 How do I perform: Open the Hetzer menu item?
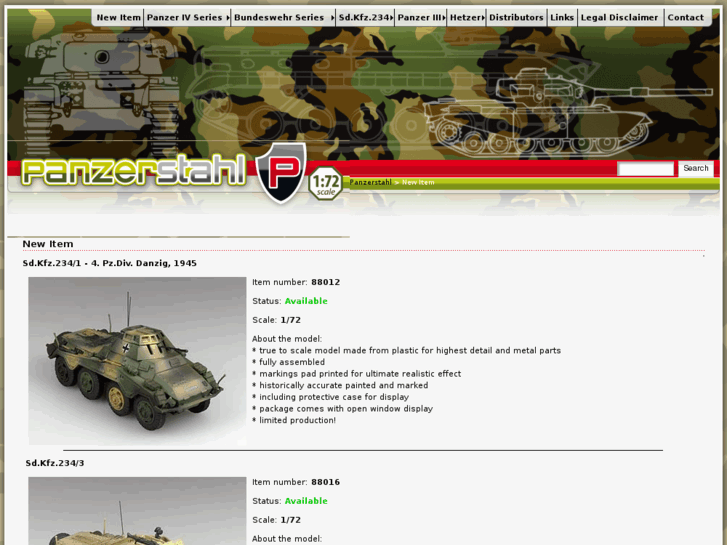[x=467, y=18]
